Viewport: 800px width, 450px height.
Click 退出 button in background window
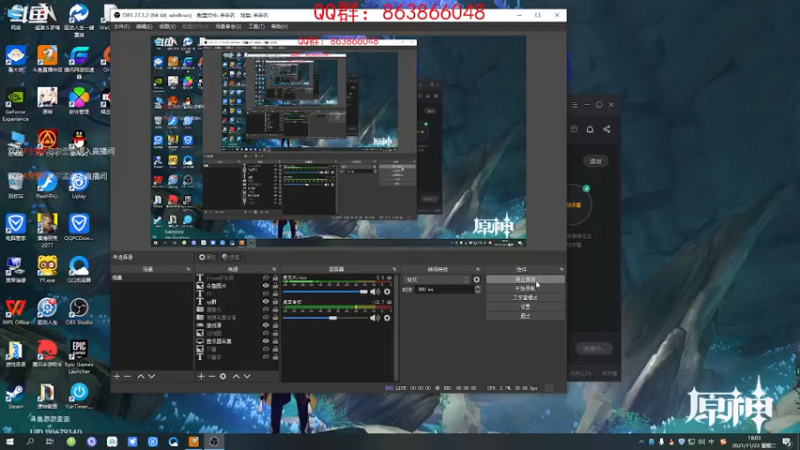(x=595, y=161)
